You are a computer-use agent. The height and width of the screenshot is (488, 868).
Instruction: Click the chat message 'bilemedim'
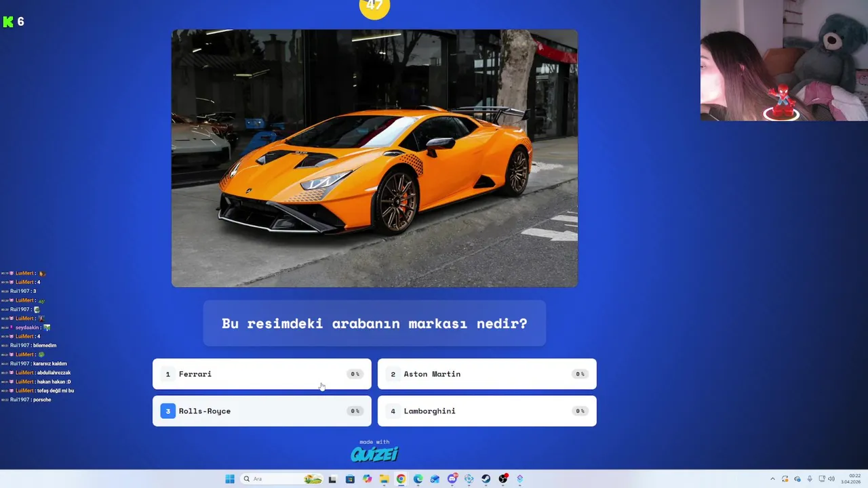click(44, 346)
